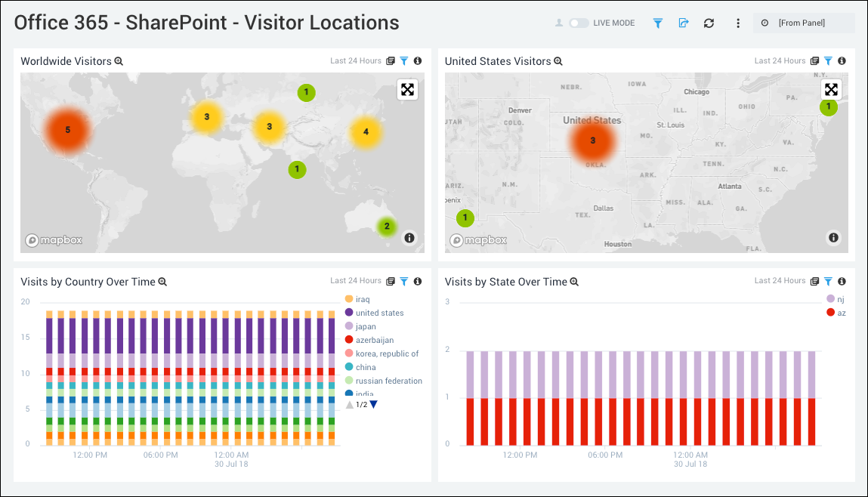The width and height of the screenshot is (868, 497).
Task: Open the [From Panel] time range selector
Action: [x=804, y=23]
